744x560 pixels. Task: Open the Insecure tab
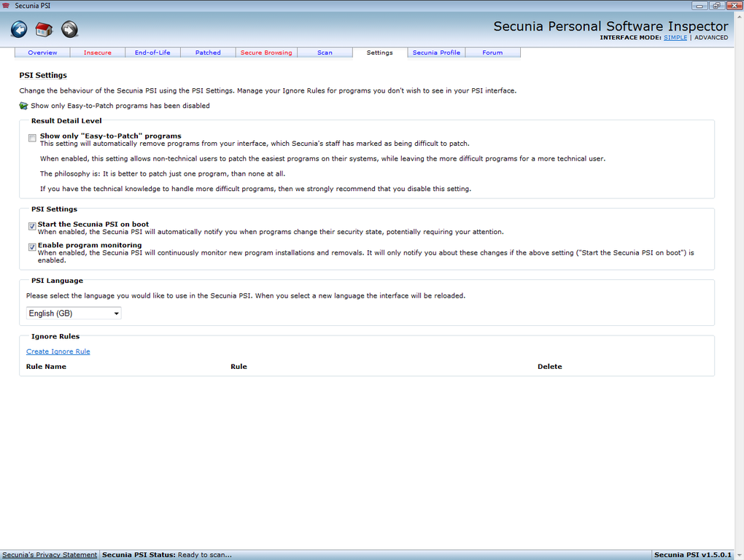click(98, 52)
